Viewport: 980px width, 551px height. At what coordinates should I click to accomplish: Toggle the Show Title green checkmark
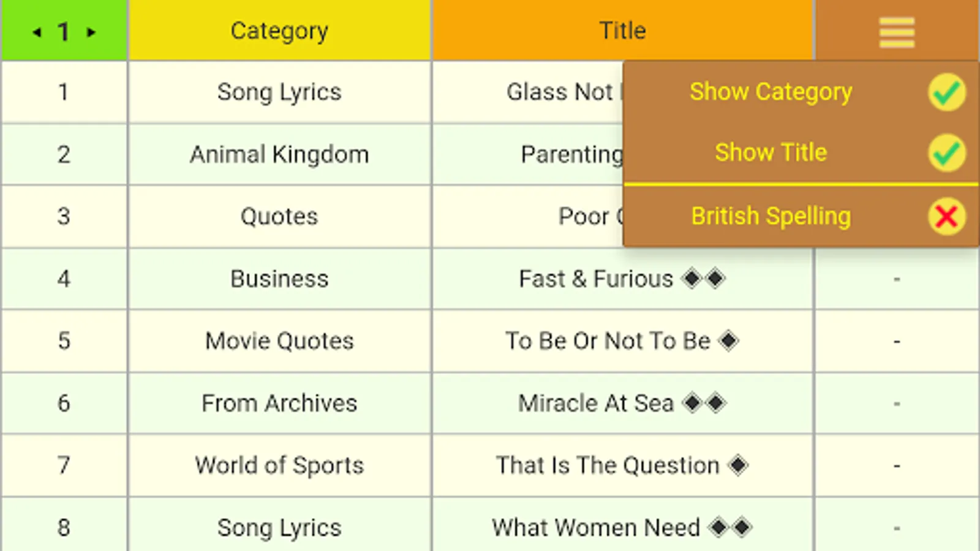tap(946, 153)
